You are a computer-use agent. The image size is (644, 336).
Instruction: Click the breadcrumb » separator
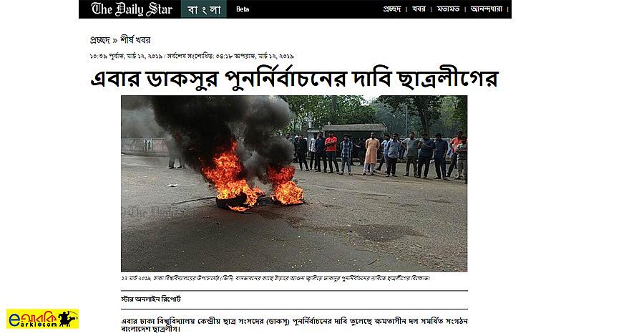pyautogui.click(x=115, y=41)
